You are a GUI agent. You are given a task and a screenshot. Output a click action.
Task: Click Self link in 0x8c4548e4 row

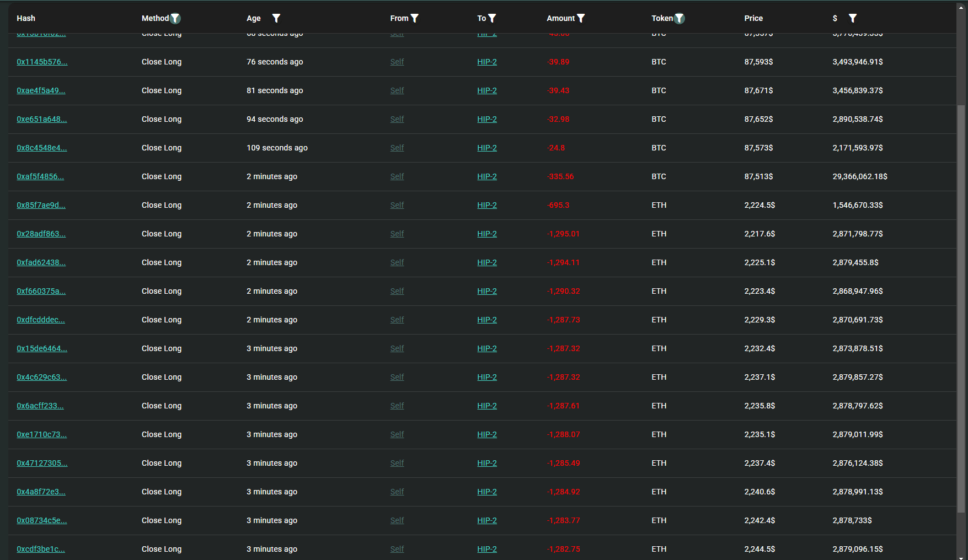[x=397, y=148]
